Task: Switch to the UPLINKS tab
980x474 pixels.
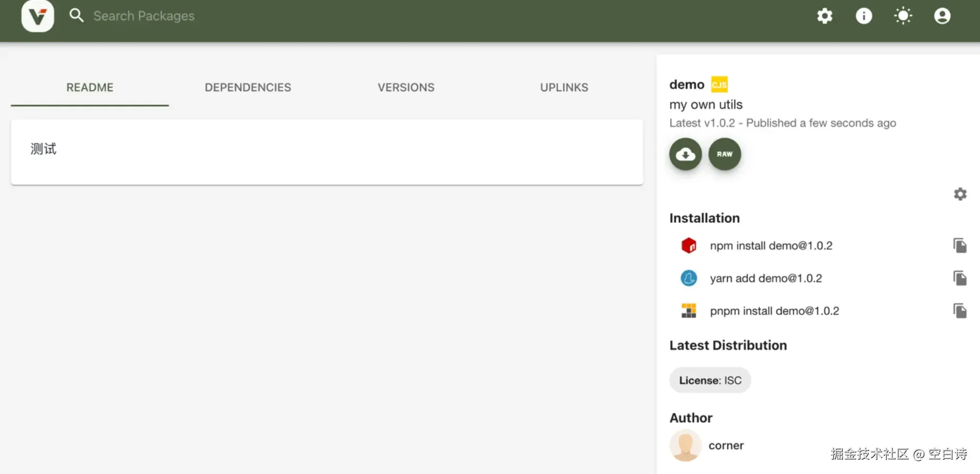Action: tap(564, 87)
